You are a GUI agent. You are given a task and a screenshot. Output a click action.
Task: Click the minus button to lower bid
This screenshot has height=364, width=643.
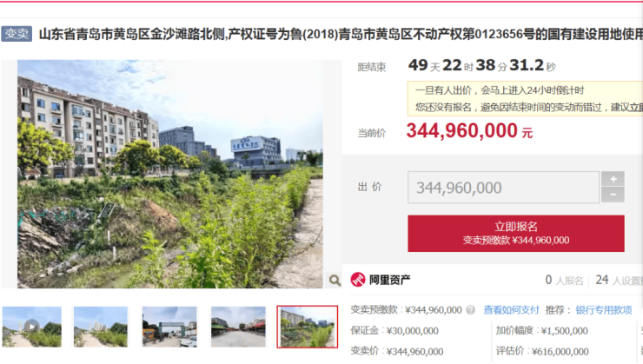point(613,195)
